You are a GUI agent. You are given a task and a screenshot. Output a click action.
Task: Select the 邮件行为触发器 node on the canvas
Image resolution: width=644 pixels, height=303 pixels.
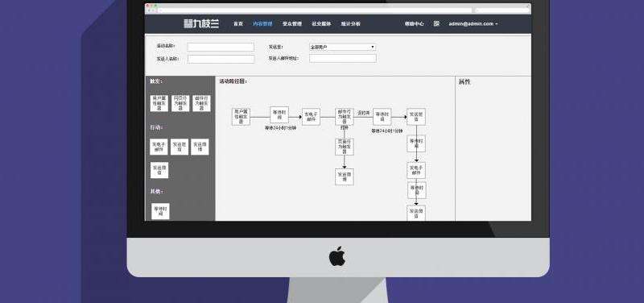point(345,116)
